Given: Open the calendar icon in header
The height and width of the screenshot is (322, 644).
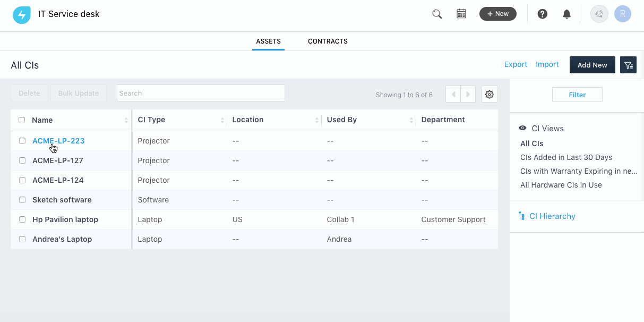Looking at the screenshot, I should point(461,14).
